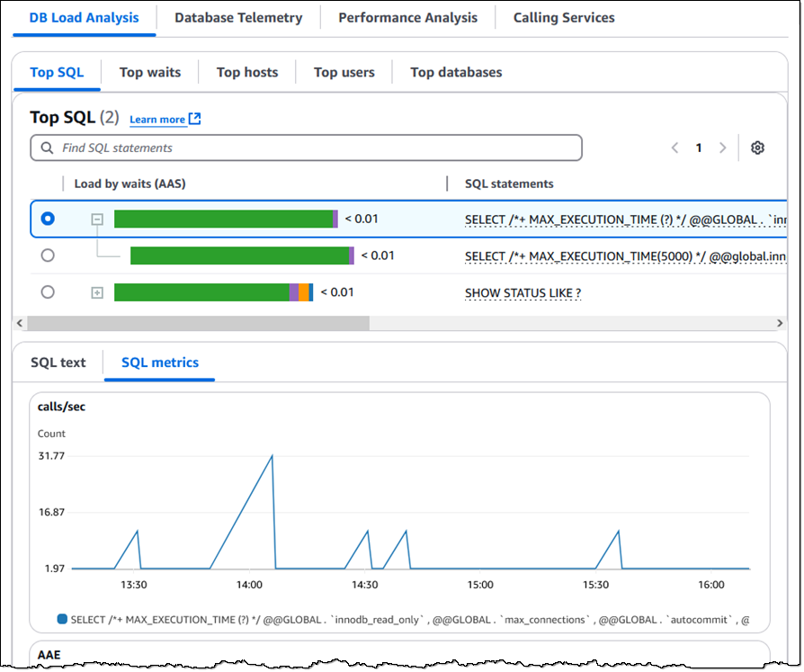Open the Performance Analysis tab
Image resolution: width=804 pixels, height=672 pixels.
(407, 17)
